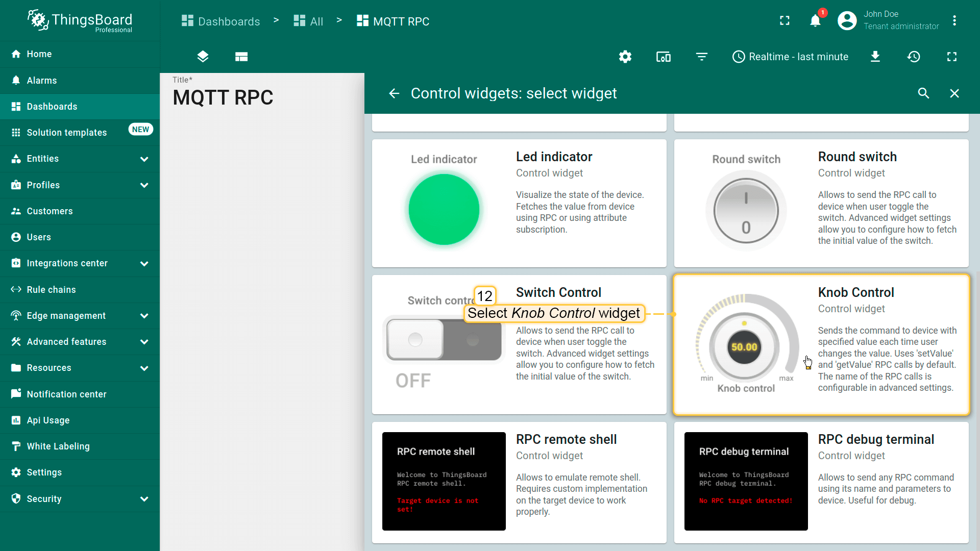Image resolution: width=980 pixels, height=551 pixels.
Task: Expand the Entities menu
Action: [144, 159]
